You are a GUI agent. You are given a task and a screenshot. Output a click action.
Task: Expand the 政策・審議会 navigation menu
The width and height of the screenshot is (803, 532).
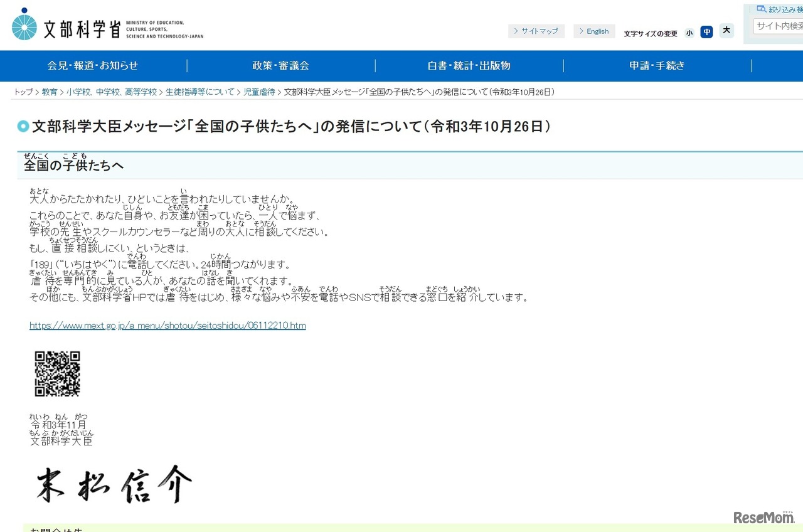[280, 66]
